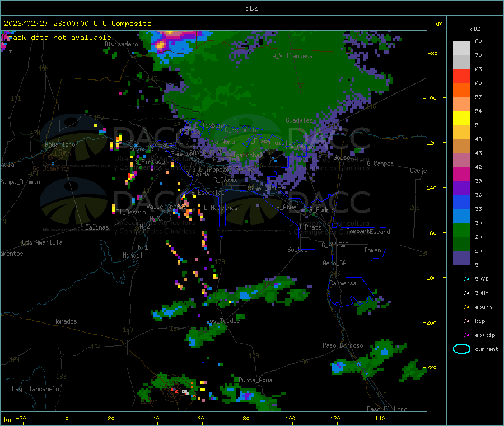This screenshot has height=426, width=504.
Task: Select the yellow swatch between 54 and 51 dBZ
Action: click(x=461, y=118)
